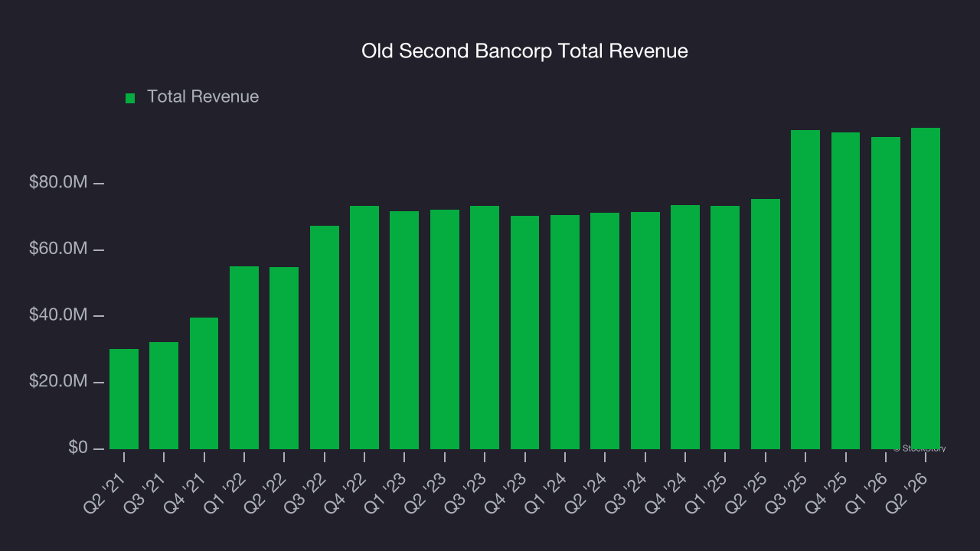Click the Q3 '24 revenue bar
Viewport: 980px width, 551px height.
coord(645,331)
